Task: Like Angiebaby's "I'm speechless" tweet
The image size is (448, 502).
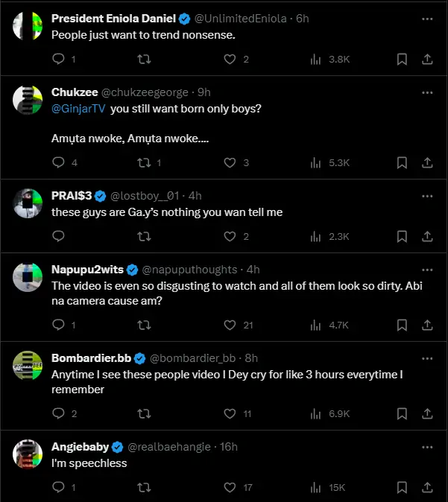Action: click(x=230, y=487)
